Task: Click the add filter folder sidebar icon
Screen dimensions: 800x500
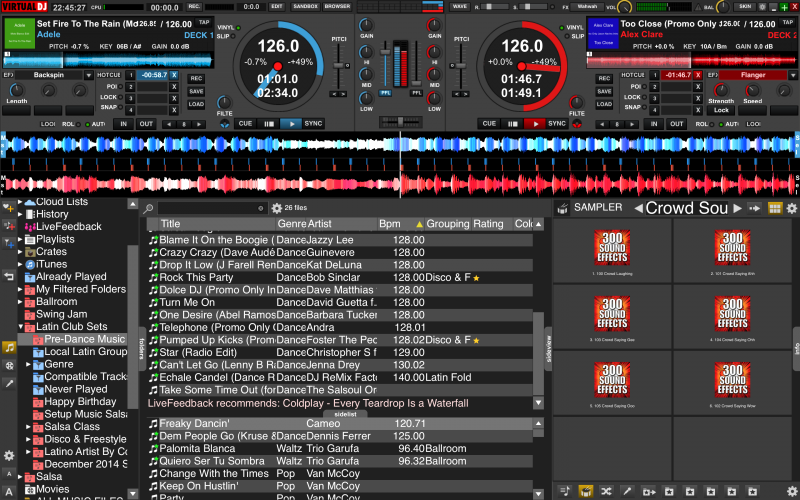Action: (9, 243)
